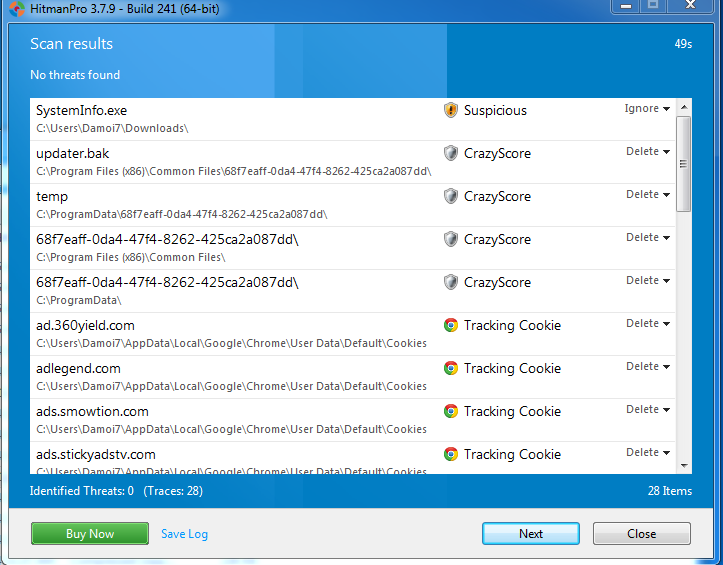Click the scroll down arrow of results list
Image resolution: width=723 pixels, height=565 pixels.
tap(684, 465)
